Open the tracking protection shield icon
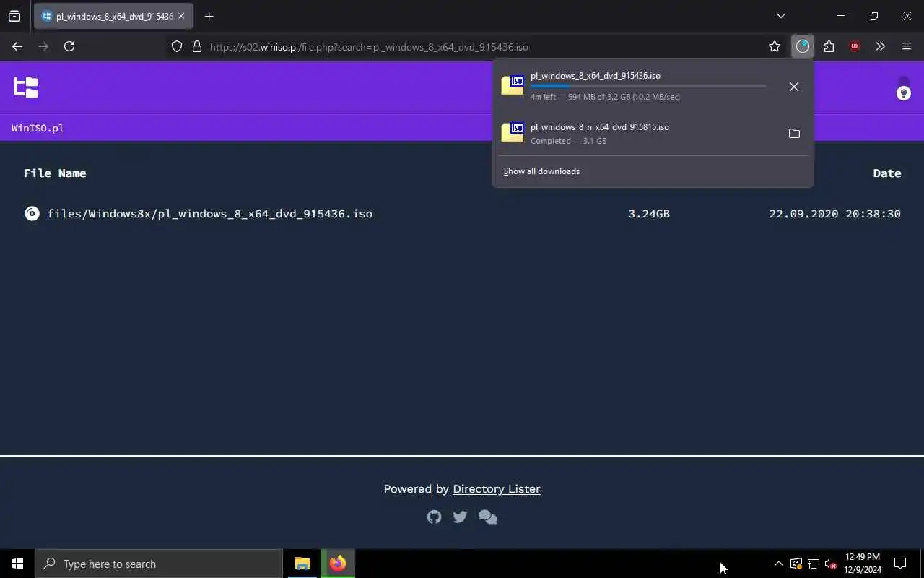This screenshot has height=578, width=924. point(177,47)
